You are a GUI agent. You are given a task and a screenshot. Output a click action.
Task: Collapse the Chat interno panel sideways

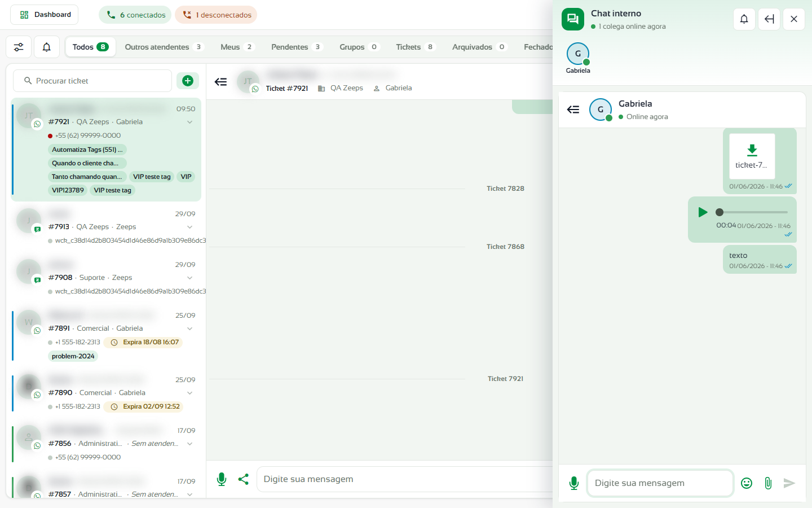pos(769,19)
